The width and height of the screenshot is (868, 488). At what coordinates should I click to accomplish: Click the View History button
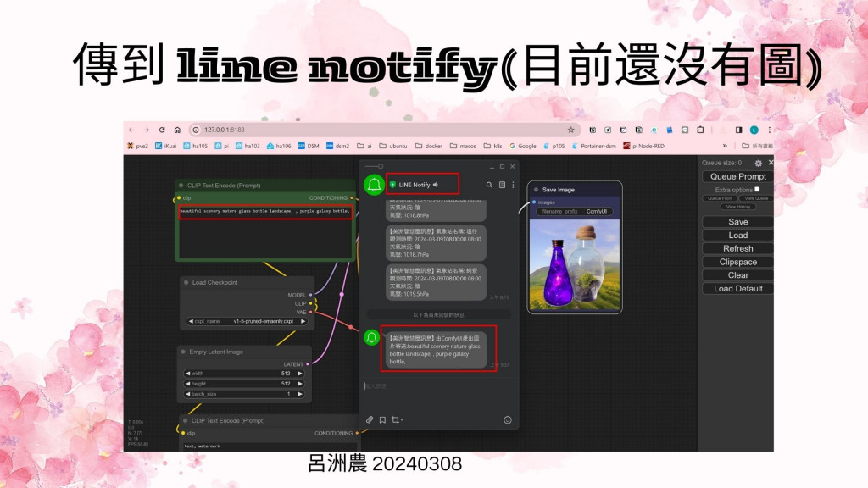click(738, 207)
